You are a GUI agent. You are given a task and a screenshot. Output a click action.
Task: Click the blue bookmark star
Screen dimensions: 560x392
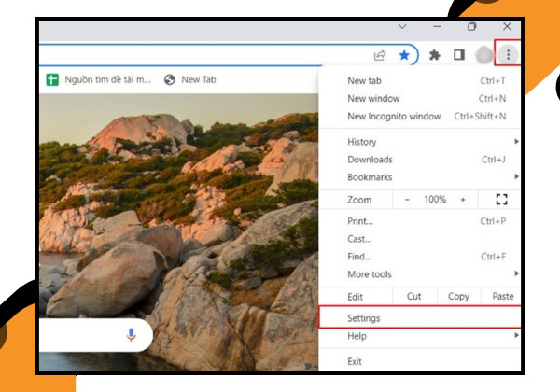tap(404, 55)
